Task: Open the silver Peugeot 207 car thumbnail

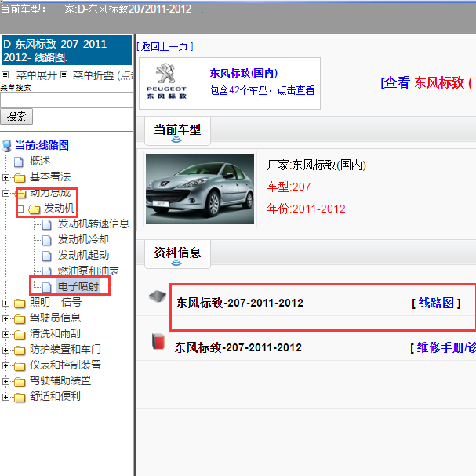Action: click(200, 189)
